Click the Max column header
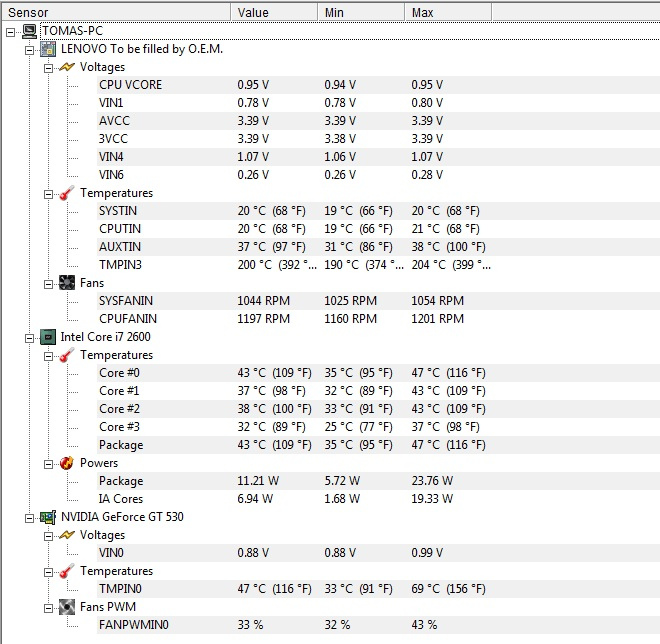Screen dimensions: 660x644 pos(448,12)
